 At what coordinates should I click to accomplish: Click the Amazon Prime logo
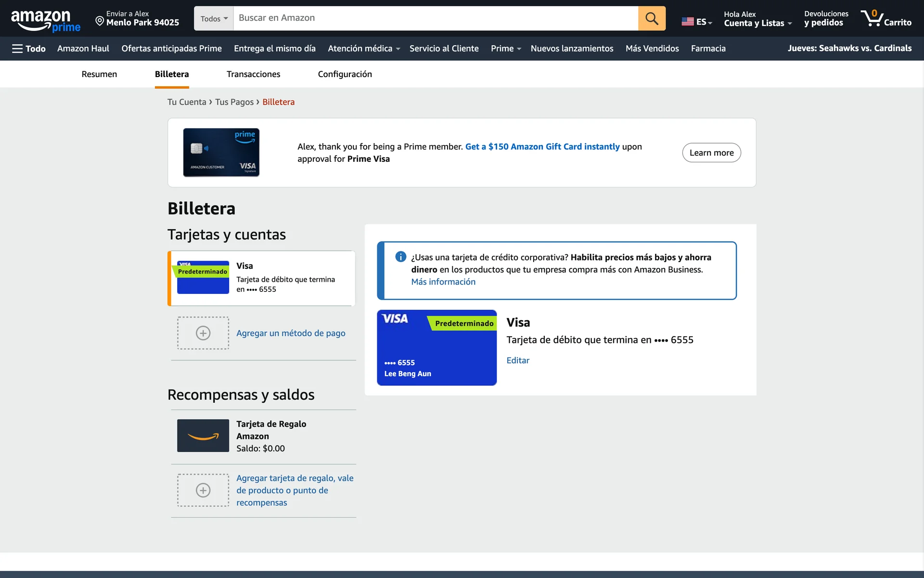(x=45, y=20)
